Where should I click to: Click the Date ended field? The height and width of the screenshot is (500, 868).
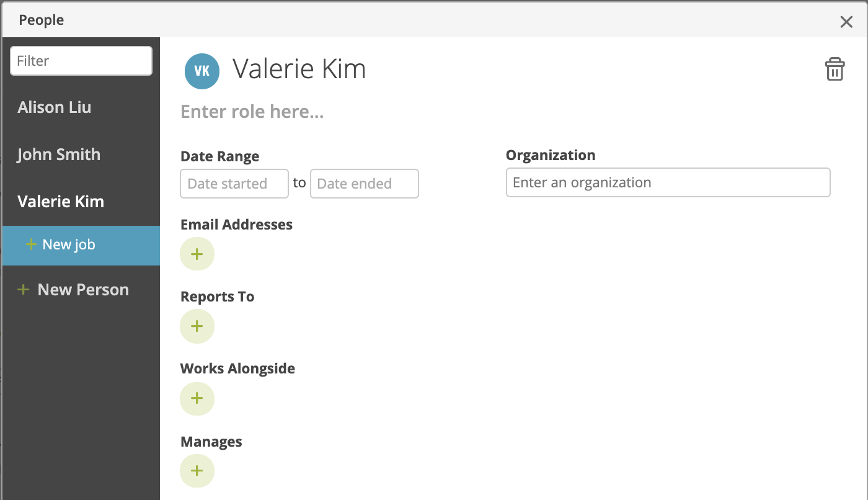(365, 184)
